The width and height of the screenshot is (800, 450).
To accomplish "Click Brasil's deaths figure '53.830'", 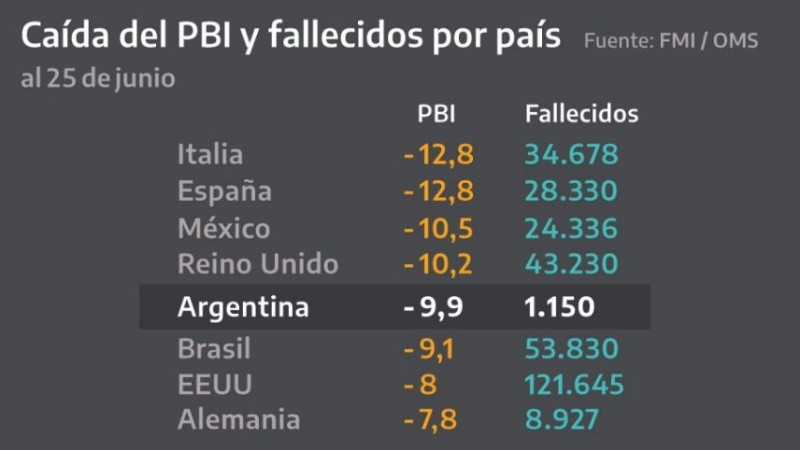I will [572, 349].
